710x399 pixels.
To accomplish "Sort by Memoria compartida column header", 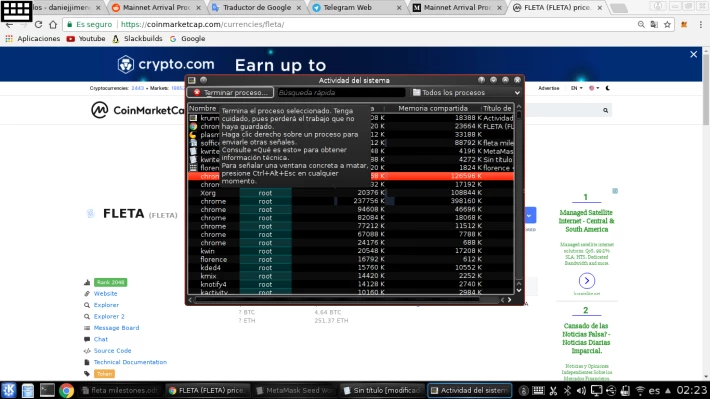I will point(432,108).
